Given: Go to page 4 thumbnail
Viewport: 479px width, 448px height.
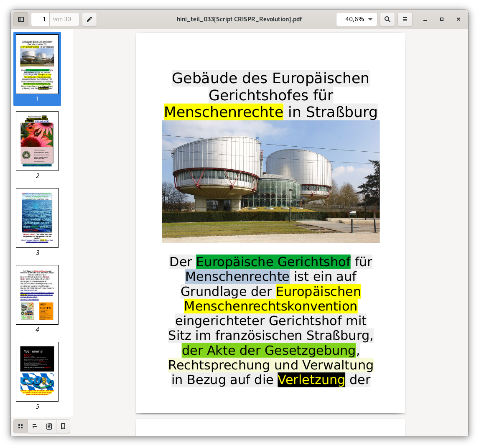Looking at the screenshot, I should (x=37, y=295).
